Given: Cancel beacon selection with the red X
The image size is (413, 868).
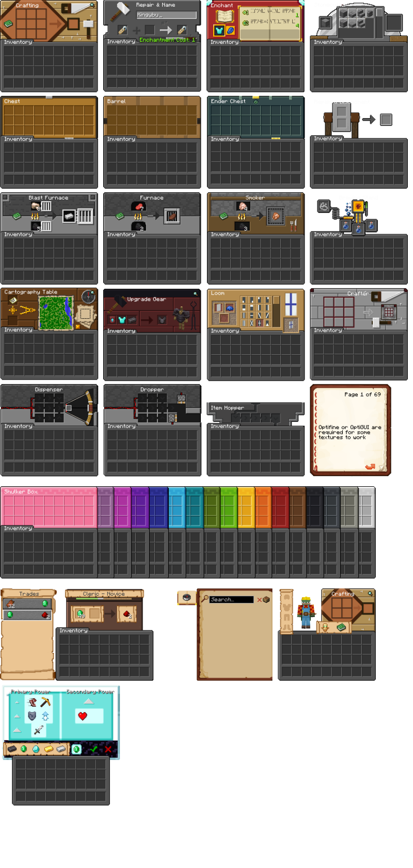Looking at the screenshot, I should click(x=108, y=749).
